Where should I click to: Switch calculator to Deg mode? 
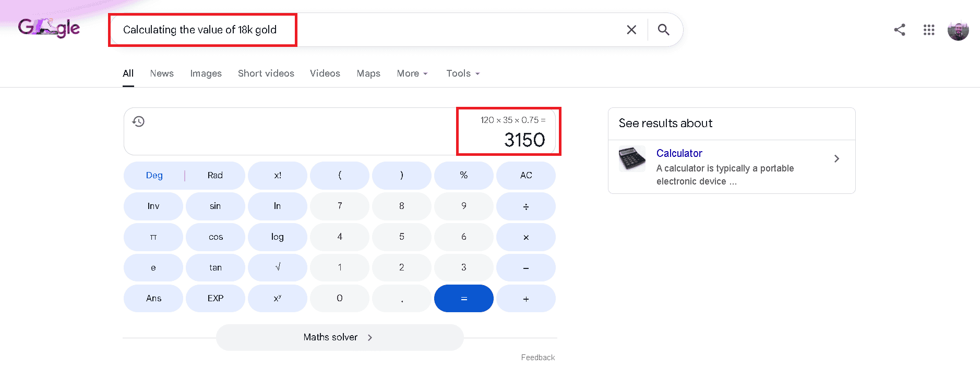pos(154,175)
